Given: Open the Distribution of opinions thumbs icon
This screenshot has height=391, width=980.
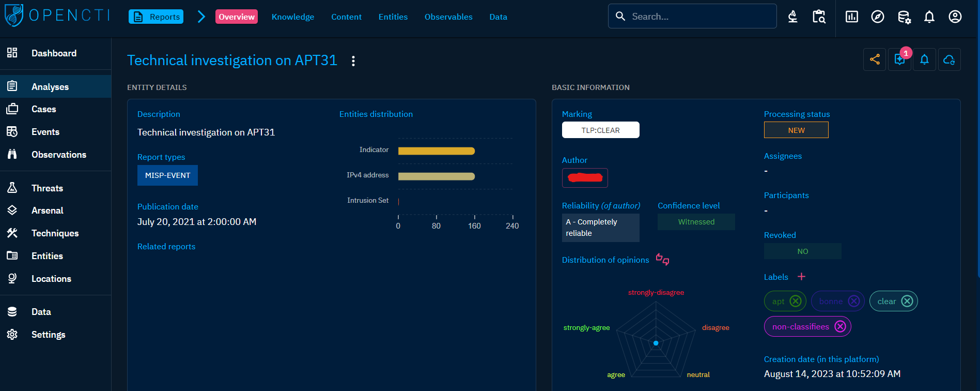Looking at the screenshot, I should (662, 259).
